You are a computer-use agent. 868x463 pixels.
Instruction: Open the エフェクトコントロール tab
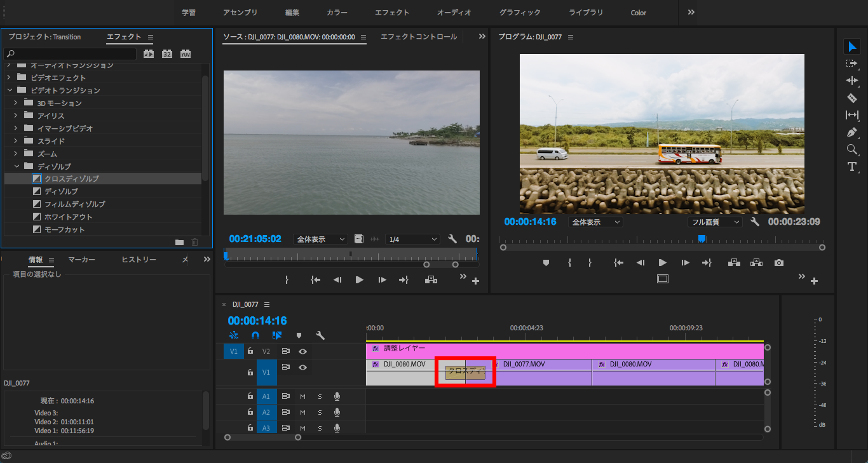[x=418, y=37]
